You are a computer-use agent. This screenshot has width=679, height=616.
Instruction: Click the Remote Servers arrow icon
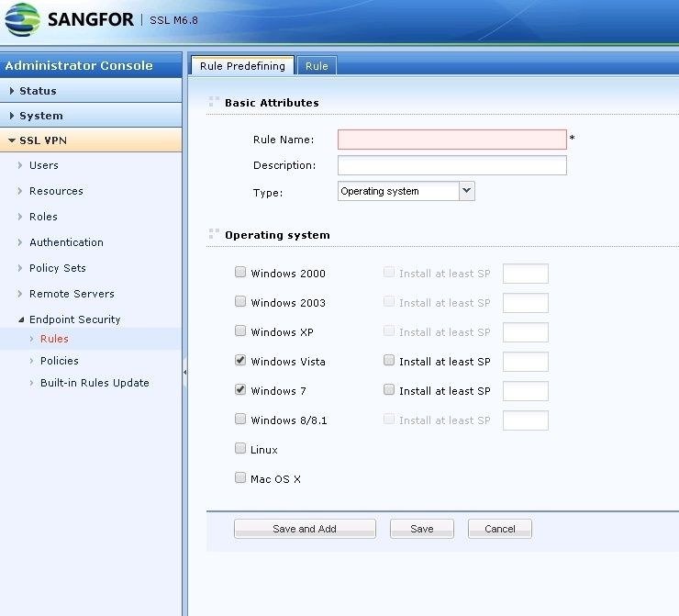20,294
